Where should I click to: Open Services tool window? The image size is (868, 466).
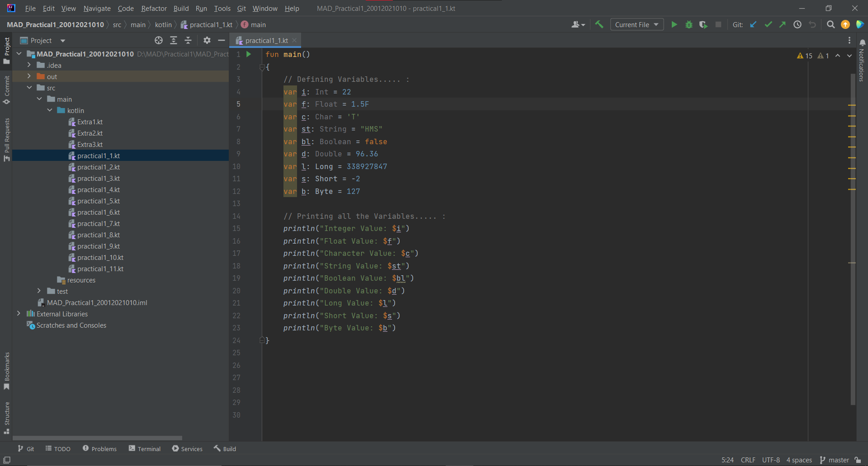click(187, 449)
